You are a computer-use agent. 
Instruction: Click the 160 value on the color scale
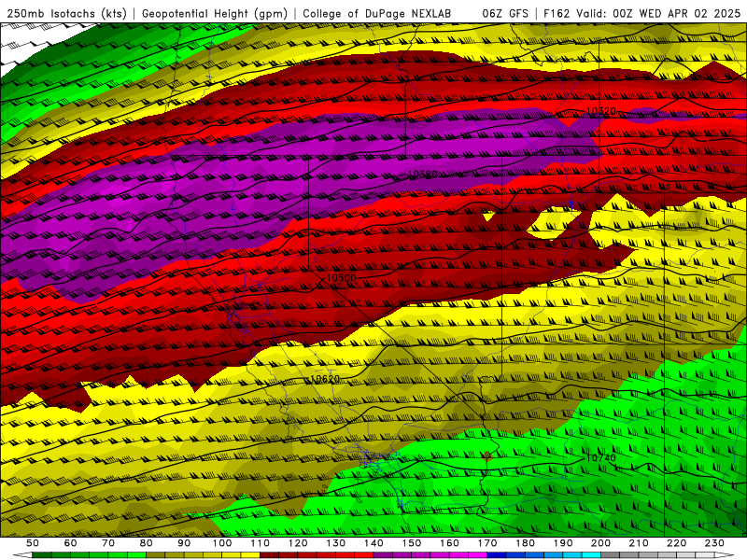click(449, 543)
